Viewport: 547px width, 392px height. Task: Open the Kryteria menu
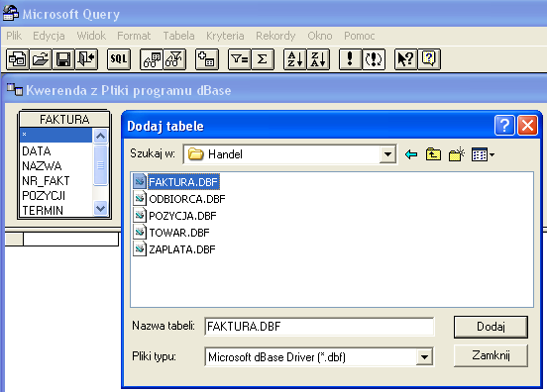pyautogui.click(x=225, y=36)
